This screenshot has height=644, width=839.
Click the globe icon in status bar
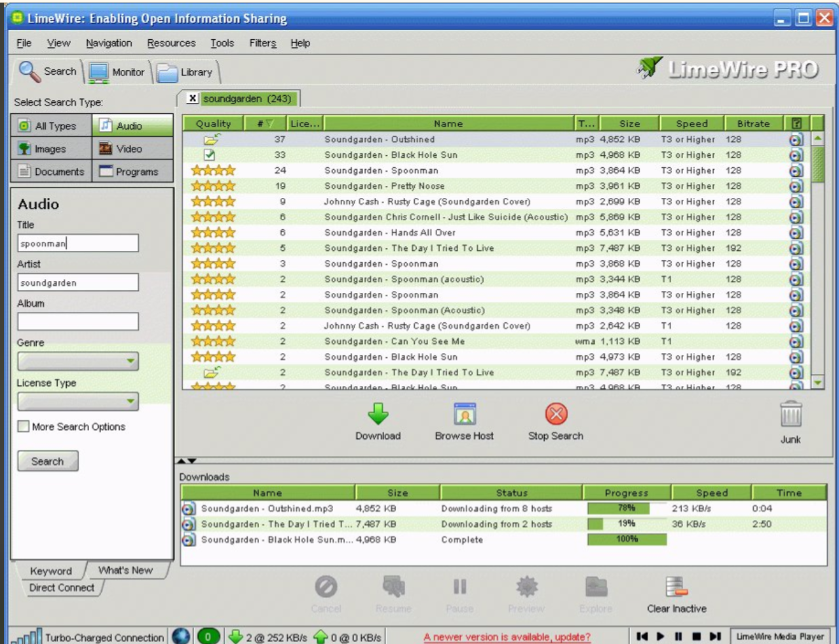181,636
